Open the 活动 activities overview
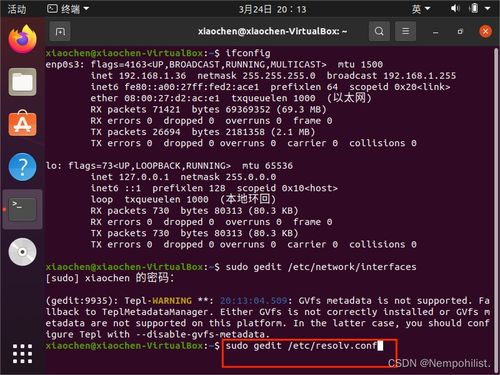 coord(17,9)
